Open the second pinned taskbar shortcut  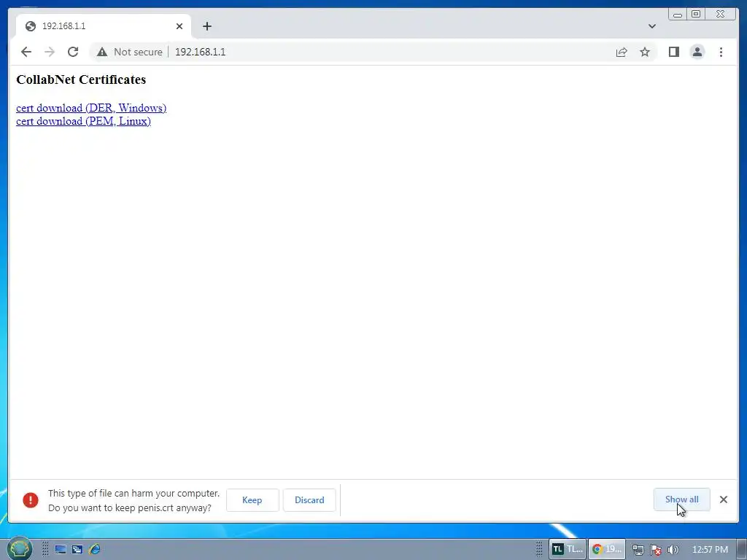[x=77, y=550]
